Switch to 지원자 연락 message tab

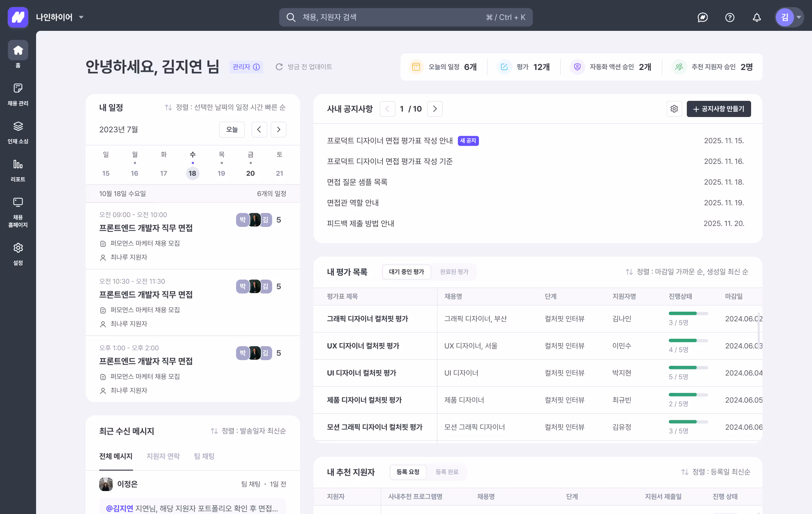pyautogui.click(x=163, y=456)
